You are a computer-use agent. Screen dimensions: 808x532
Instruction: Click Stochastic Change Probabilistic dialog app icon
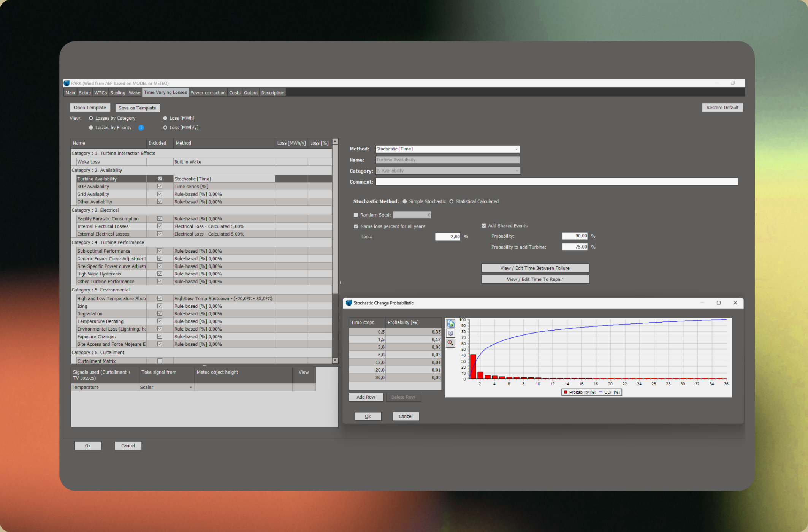349,303
